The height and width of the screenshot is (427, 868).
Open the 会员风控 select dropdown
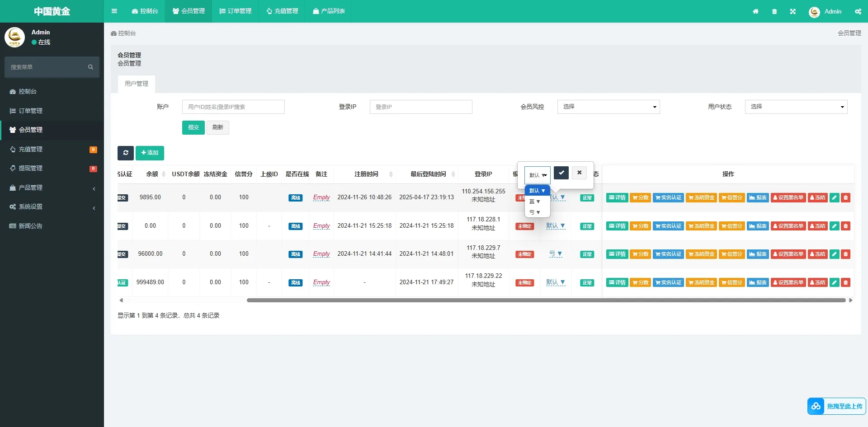[x=608, y=107]
